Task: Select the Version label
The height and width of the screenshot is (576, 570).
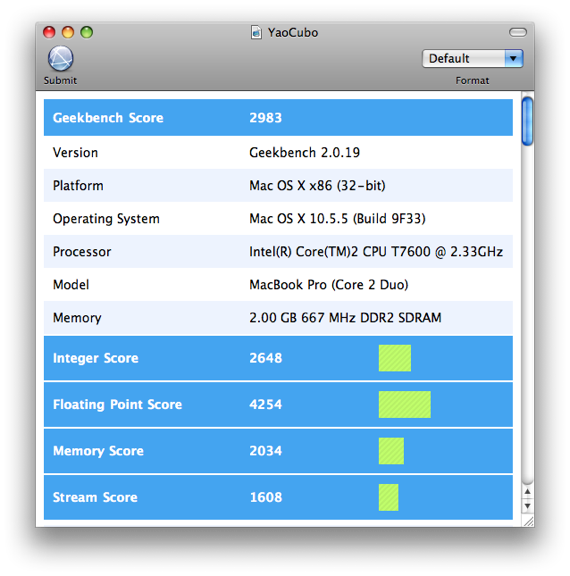Action: (75, 152)
